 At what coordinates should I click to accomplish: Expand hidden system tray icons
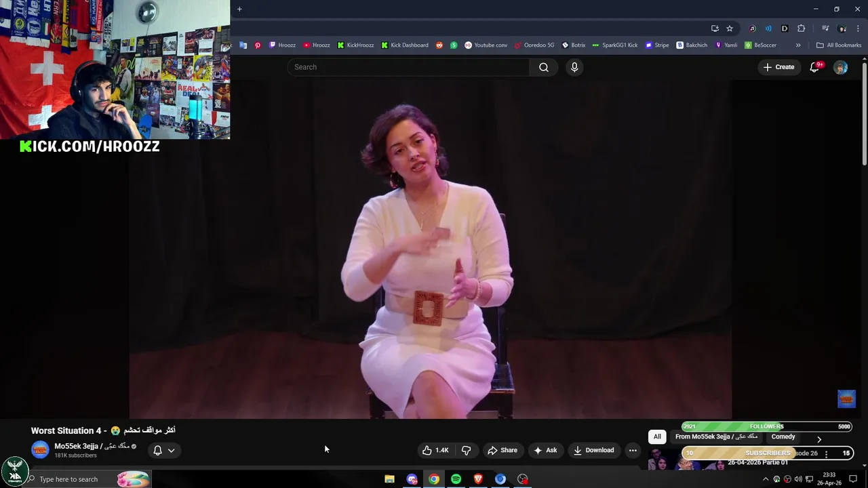pyautogui.click(x=766, y=479)
